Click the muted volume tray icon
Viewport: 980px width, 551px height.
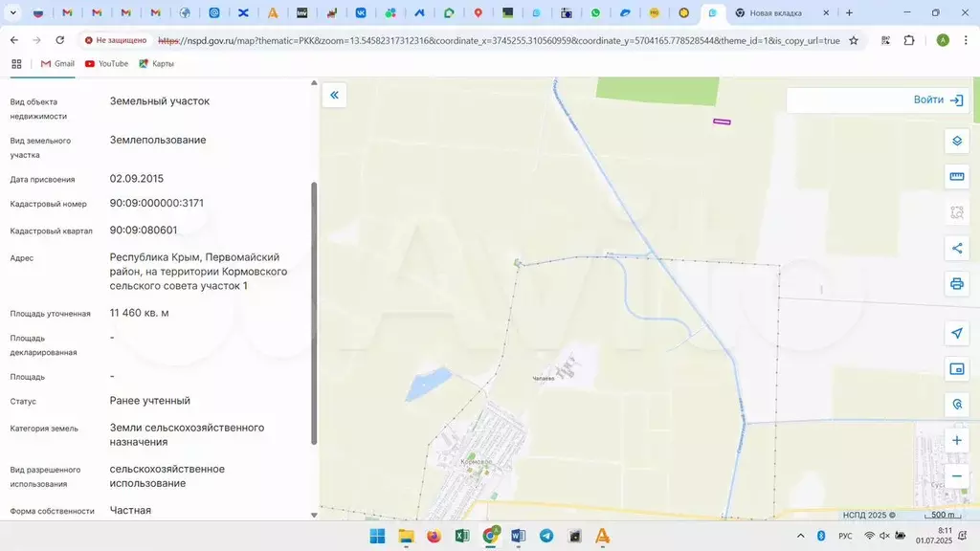[884, 536]
